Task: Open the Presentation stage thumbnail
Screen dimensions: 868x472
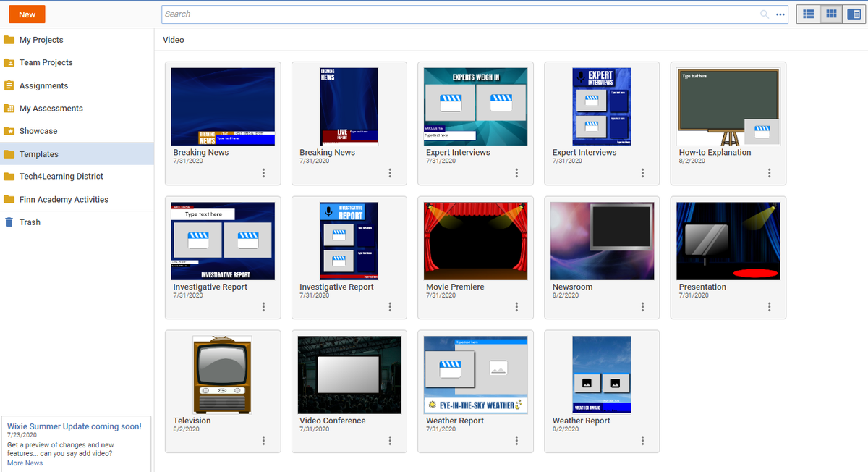Action: [728, 241]
